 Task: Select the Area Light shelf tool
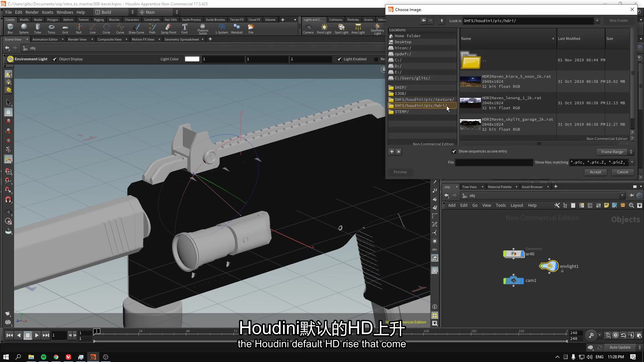pyautogui.click(x=358, y=28)
